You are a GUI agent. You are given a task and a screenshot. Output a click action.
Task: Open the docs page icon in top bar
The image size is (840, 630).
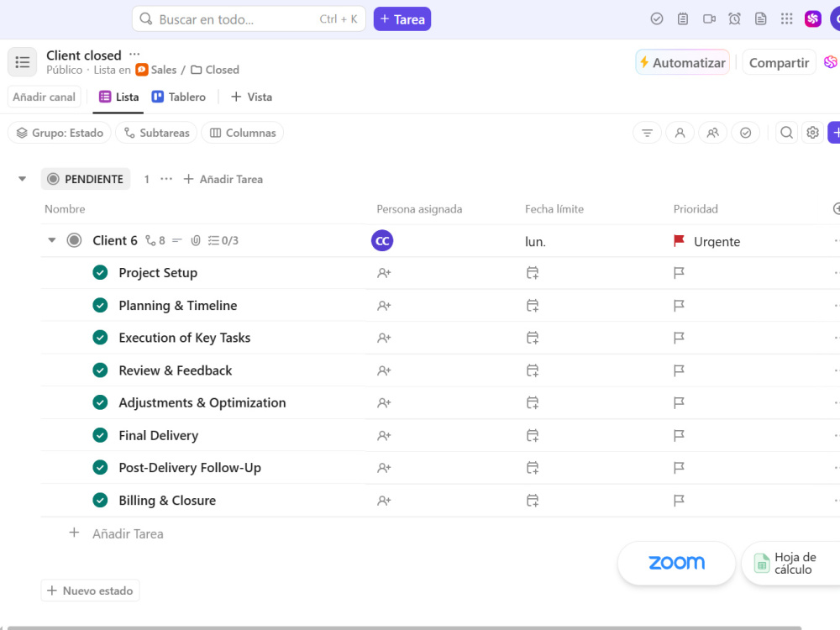(x=761, y=19)
